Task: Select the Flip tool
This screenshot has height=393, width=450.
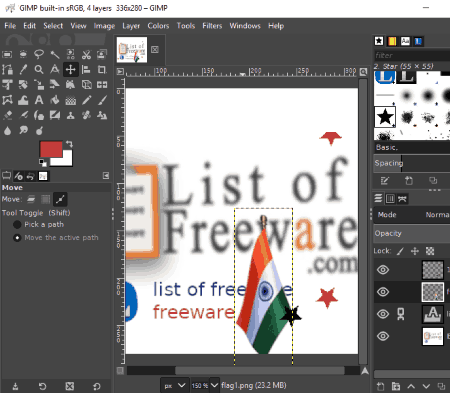Action: click(x=102, y=85)
